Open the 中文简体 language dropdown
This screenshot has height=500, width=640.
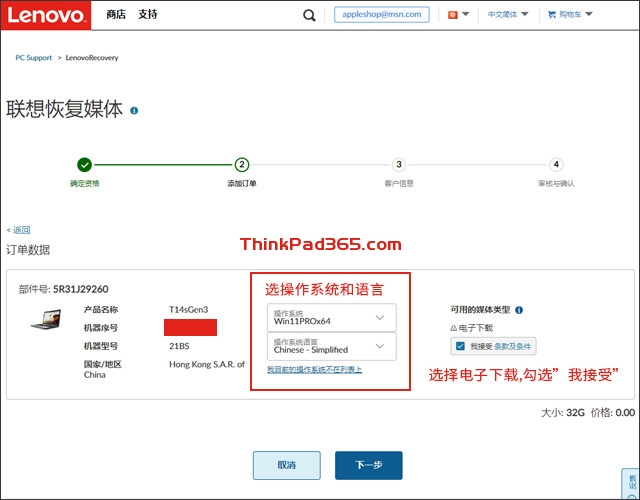click(x=508, y=15)
